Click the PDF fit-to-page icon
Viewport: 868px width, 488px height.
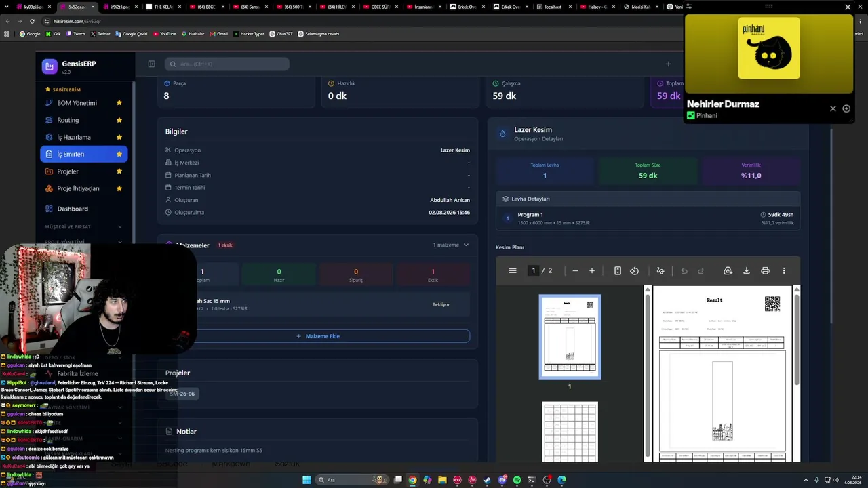(617, 270)
